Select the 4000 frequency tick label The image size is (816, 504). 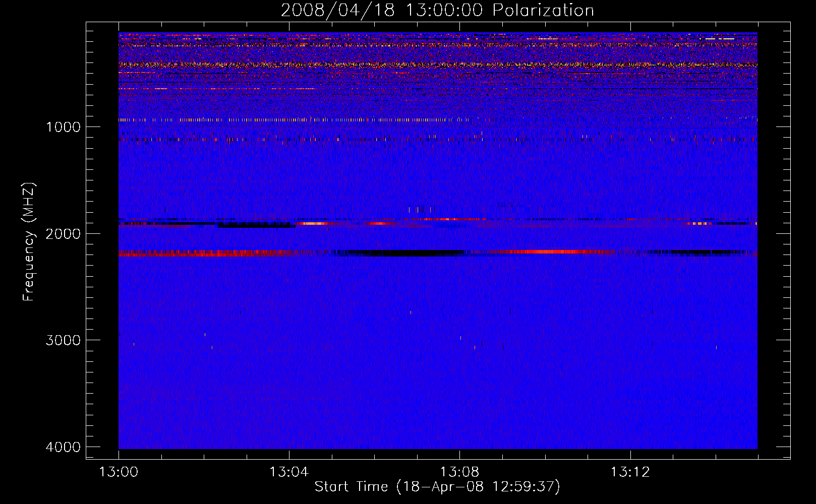click(x=63, y=447)
